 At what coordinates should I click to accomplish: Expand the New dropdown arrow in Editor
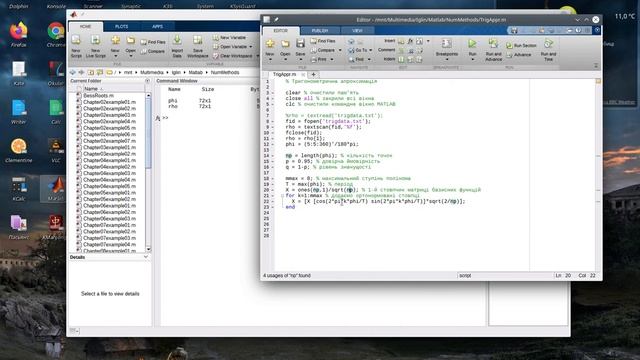269,60
